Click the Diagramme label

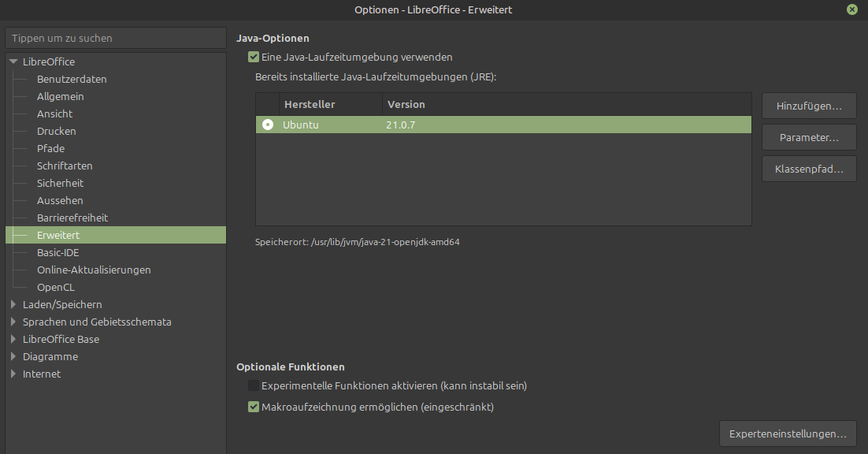coord(50,356)
